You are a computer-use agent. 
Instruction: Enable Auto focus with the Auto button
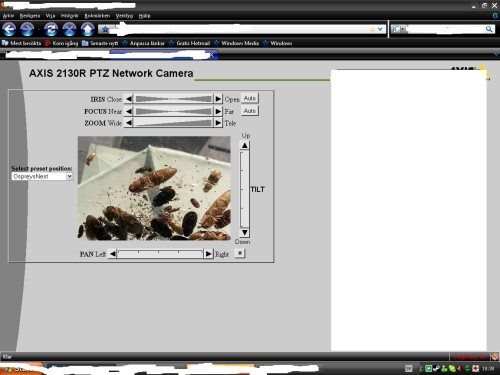(250, 111)
